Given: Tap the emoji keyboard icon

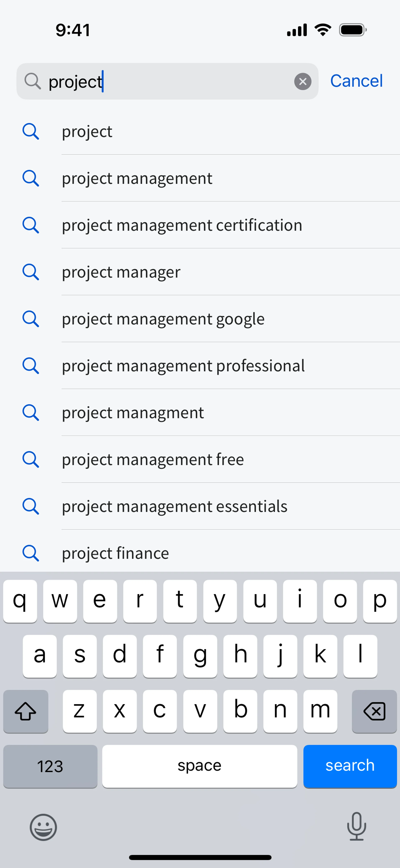Looking at the screenshot, I should tap(43, 827).
